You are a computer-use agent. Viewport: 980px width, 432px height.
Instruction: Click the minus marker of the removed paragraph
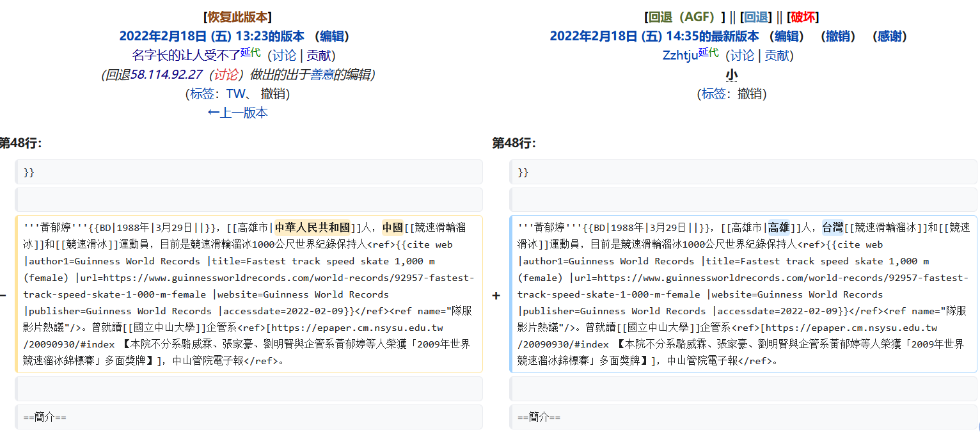tap(3, 295)
